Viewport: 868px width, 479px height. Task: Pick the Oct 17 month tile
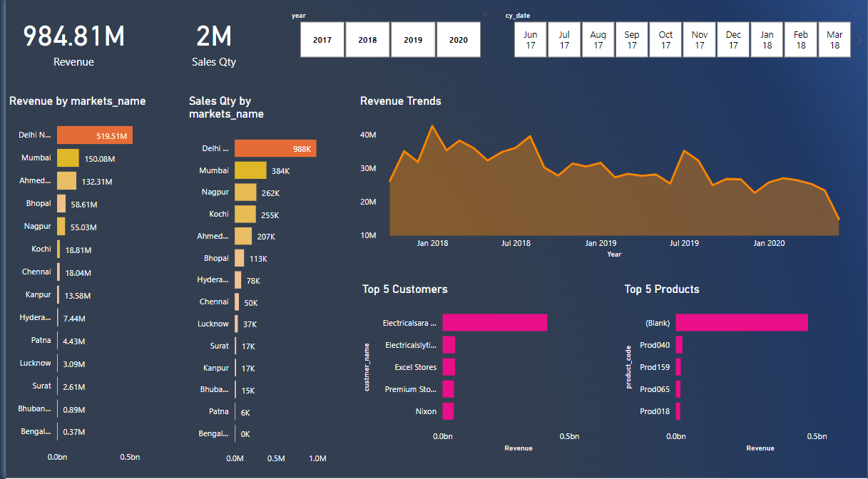tap(665, 40)
